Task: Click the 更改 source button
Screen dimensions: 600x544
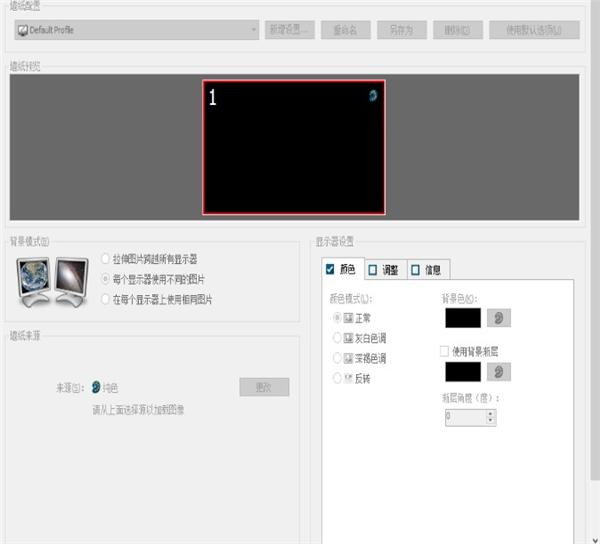Action: [x=264, y=387]
